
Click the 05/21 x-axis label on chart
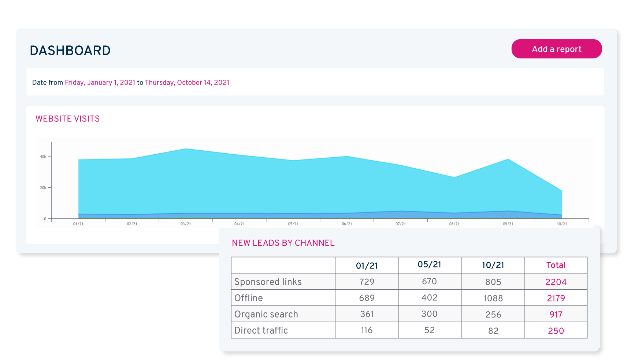(x=293, y=224)
